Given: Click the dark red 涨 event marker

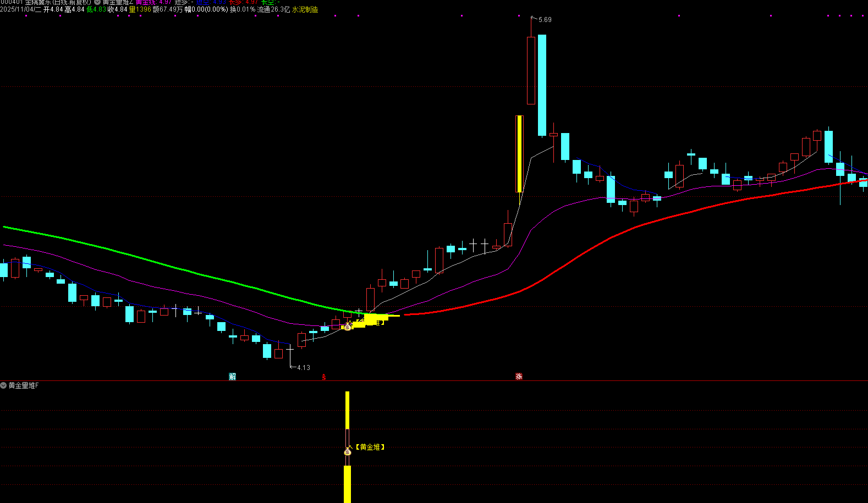Looking at the screenshot, I should 519,376.
